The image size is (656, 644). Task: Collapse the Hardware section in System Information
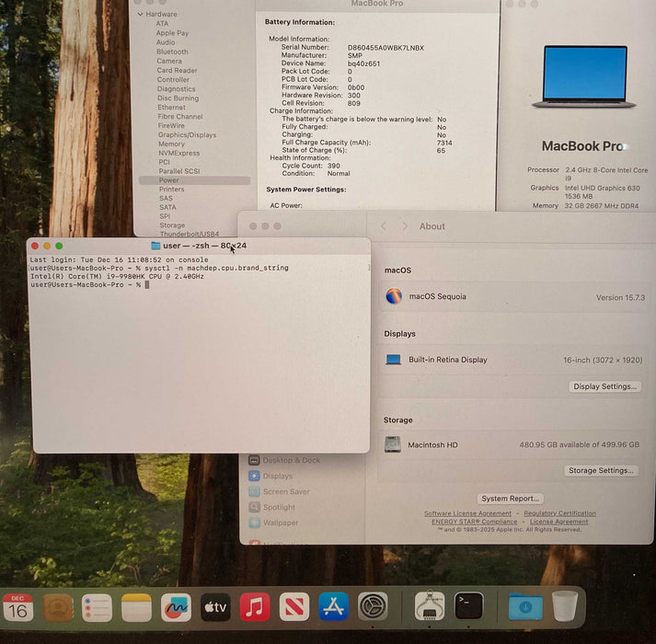pyautogui.click(x=140, y=14)
